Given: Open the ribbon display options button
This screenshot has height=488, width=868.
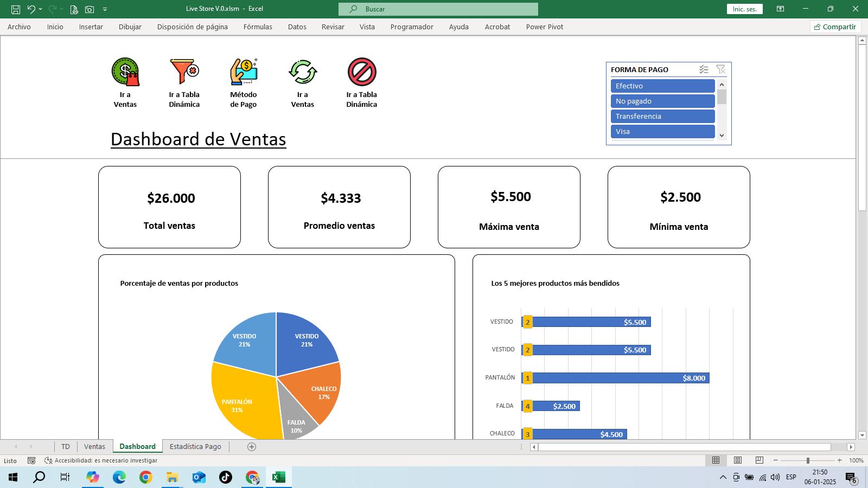Looking at the screenshot, I should 780,9.
